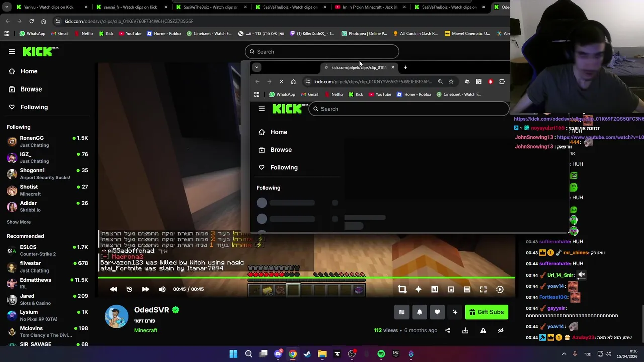Open the OdedSVR channel name link
This screenshot has width=644, height=362.
coord(151,310)
